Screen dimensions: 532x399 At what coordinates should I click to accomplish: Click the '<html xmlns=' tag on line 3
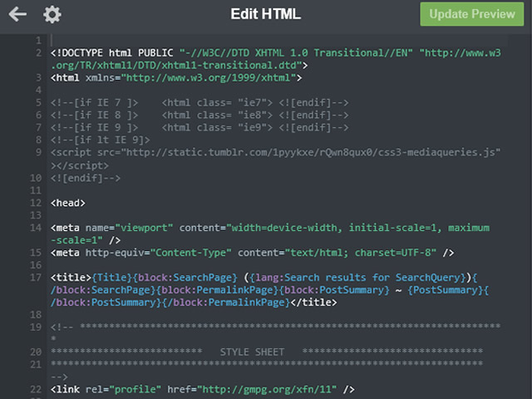click(86, 77)
